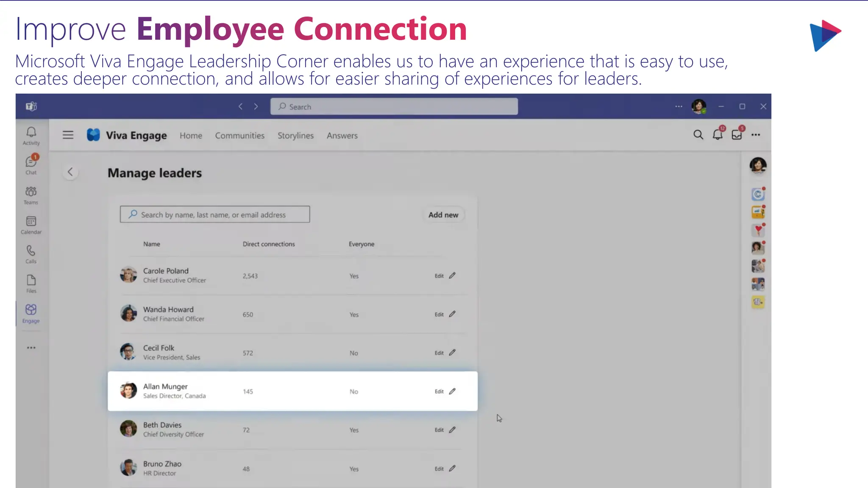
Task: Click the Add new button
Action: coord(443,215)
